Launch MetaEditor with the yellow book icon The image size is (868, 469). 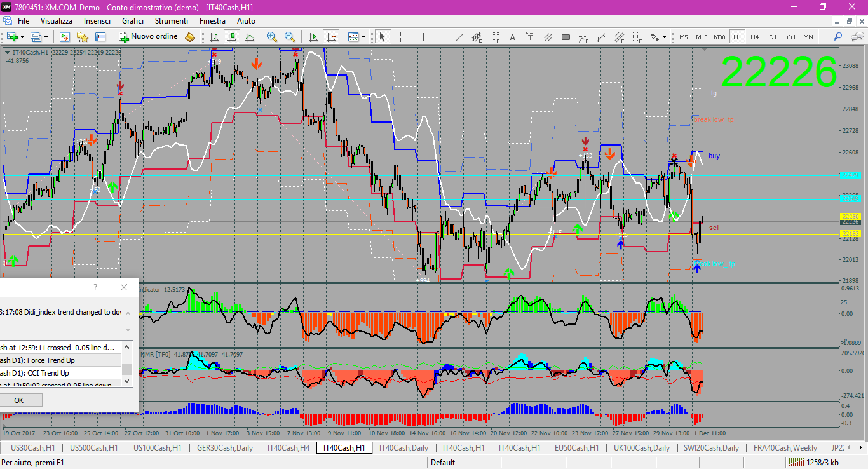tap(189, 37)
